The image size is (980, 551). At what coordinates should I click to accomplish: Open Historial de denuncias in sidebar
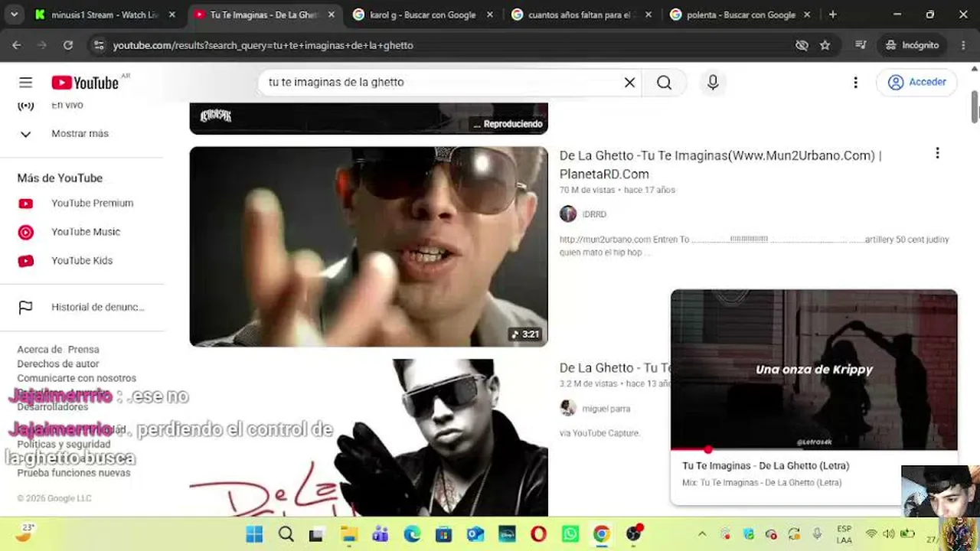(x=82, y=308)
